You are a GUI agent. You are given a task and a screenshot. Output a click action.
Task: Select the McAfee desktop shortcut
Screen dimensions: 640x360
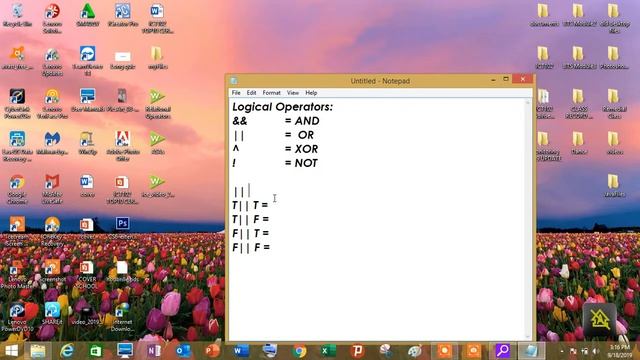pos(52,189)
